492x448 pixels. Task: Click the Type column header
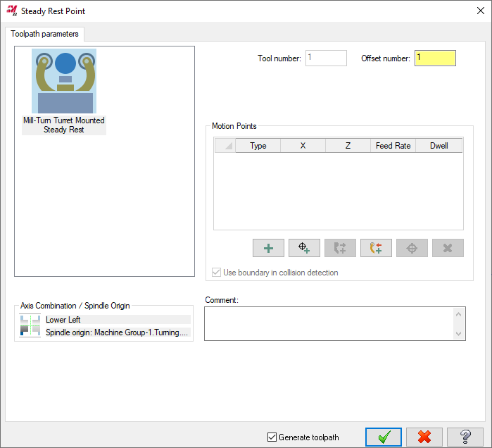click(258, 146)
